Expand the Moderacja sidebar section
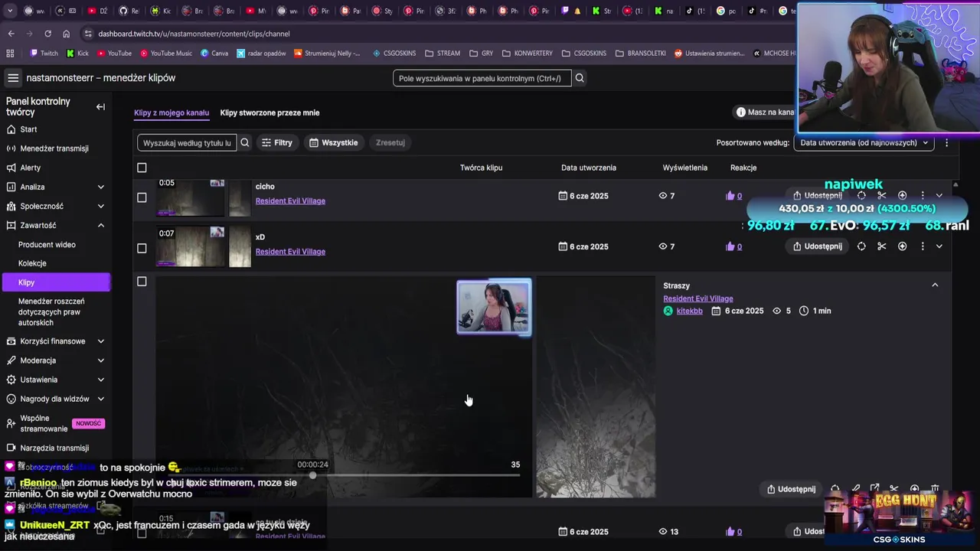Viewport: 980px width, 551px height. coord(101,360)
